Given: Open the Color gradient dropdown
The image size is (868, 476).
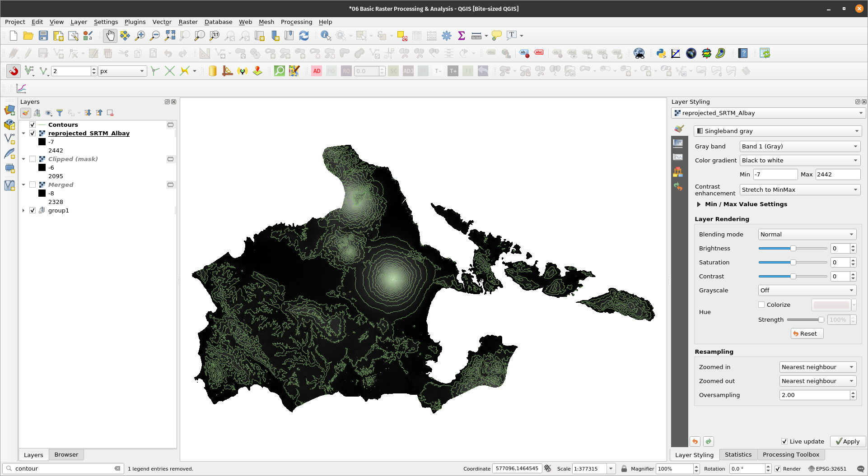Looking at the screenshot, I should tap(799, 160).
